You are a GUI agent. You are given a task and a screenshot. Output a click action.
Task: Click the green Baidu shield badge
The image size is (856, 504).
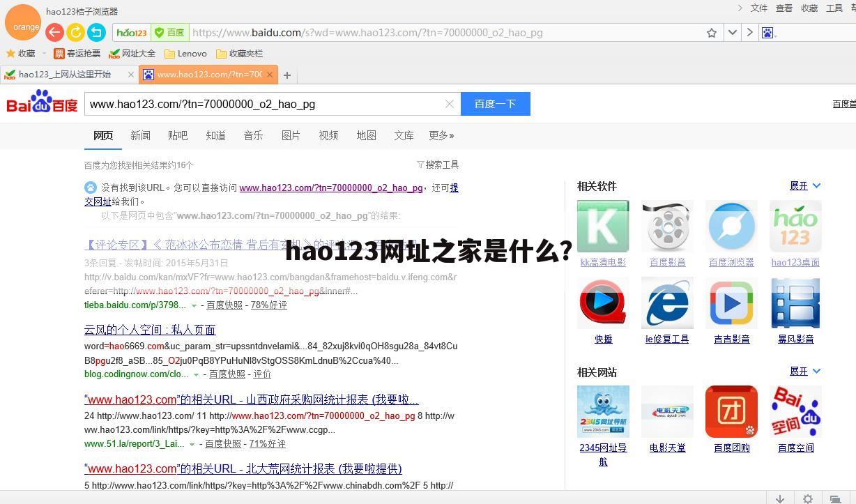(169, 33)
